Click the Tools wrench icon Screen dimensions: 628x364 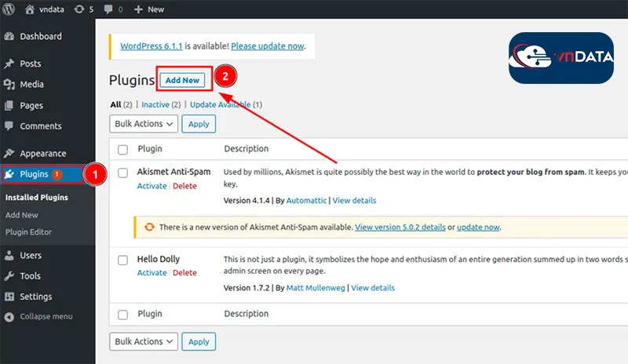[x=9, y=276]
